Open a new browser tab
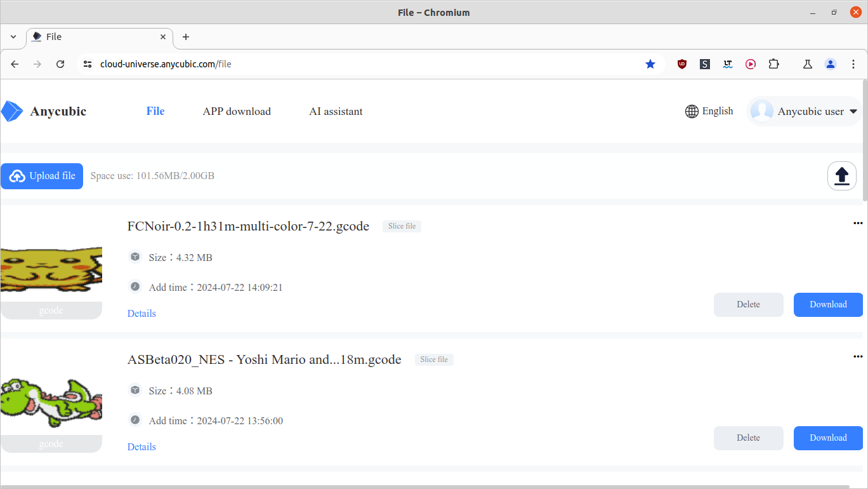Screen dimensions: 868x489 (x=186, y=37)
